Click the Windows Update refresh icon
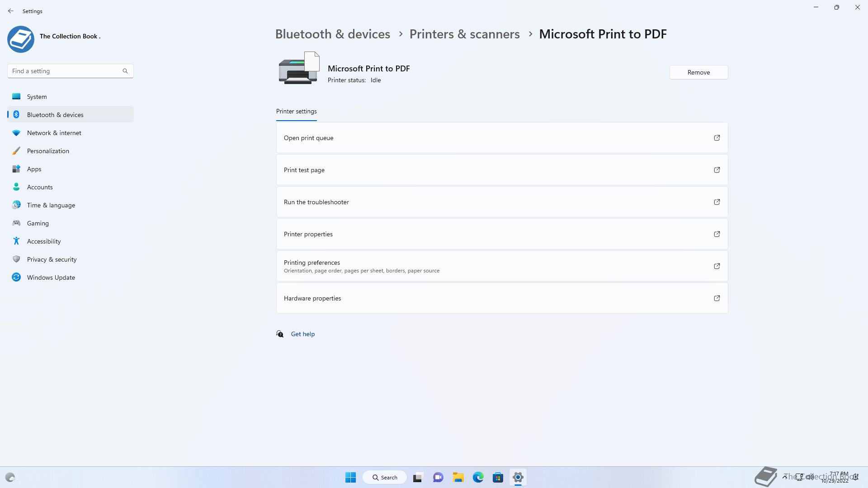This screenshot has width=868, height=488. pyautogui.click(x=16, y=277)
